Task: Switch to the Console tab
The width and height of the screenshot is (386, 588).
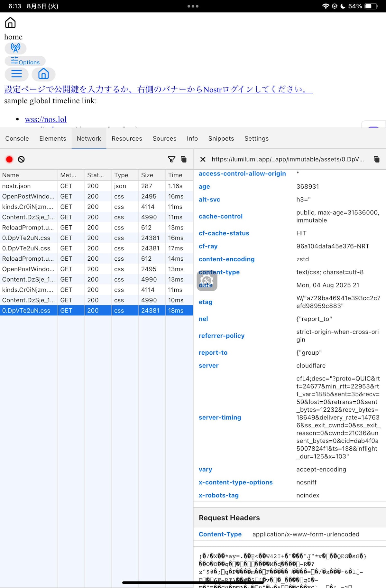Action: pyautogui.click(x=17, y=138)
